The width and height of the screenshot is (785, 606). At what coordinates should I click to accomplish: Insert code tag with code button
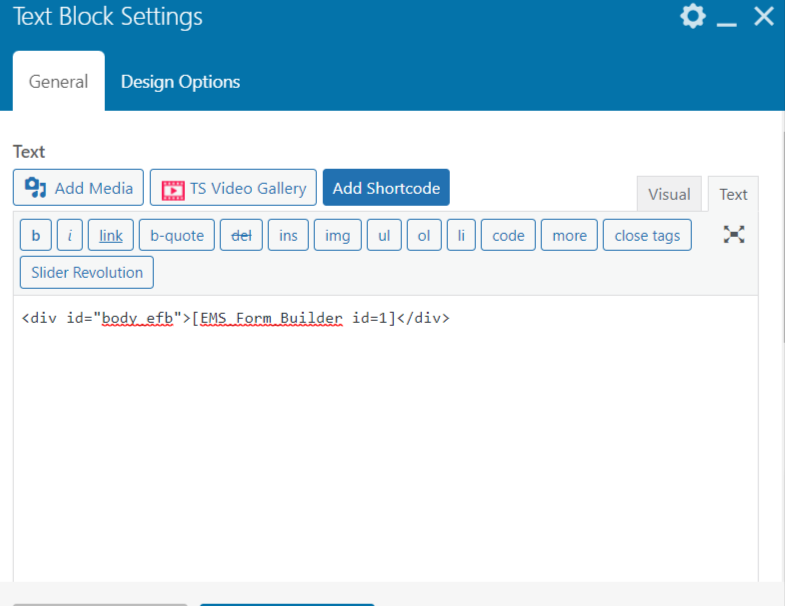(508, 235)
